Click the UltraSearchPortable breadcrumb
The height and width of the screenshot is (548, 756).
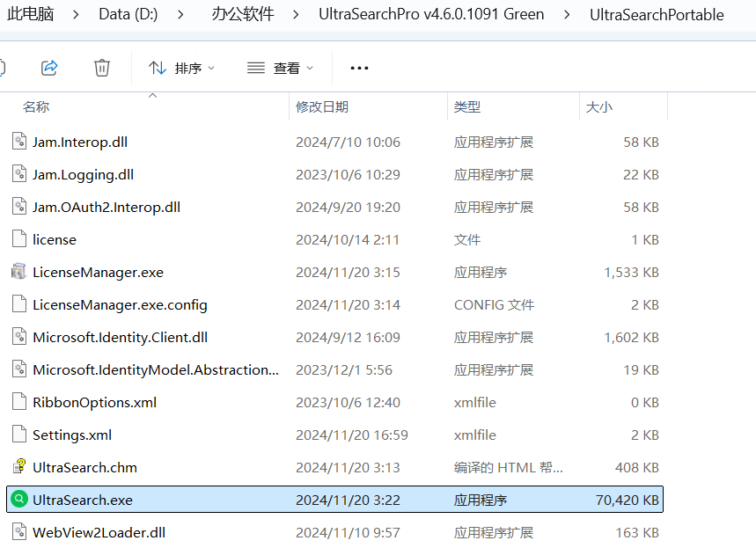click(657, 15)
